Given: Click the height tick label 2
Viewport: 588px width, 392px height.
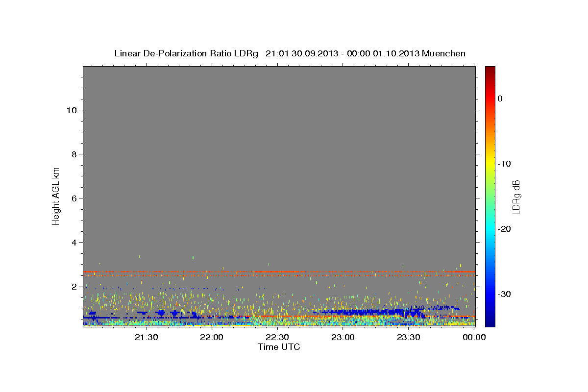Looking at the screenshot, I should tap(74, 287).
